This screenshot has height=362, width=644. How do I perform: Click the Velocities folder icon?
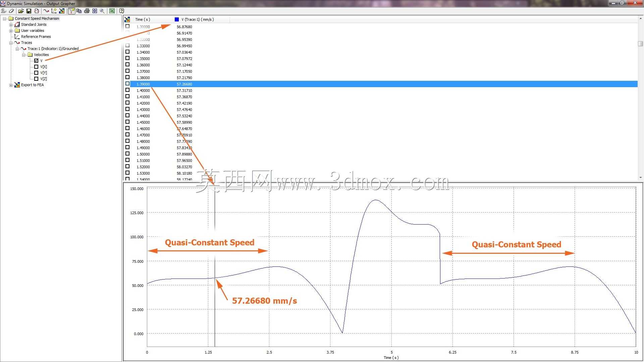coord(30,55)
